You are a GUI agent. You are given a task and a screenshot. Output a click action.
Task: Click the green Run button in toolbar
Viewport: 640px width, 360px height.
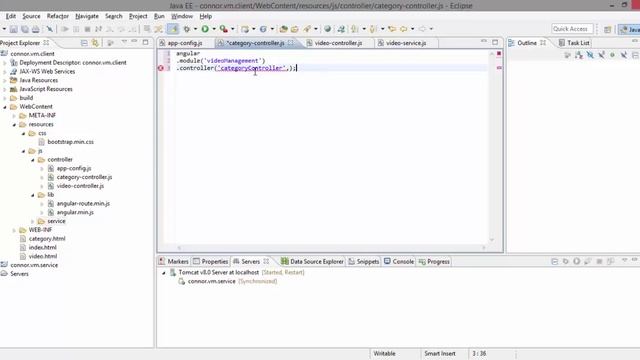205,29
